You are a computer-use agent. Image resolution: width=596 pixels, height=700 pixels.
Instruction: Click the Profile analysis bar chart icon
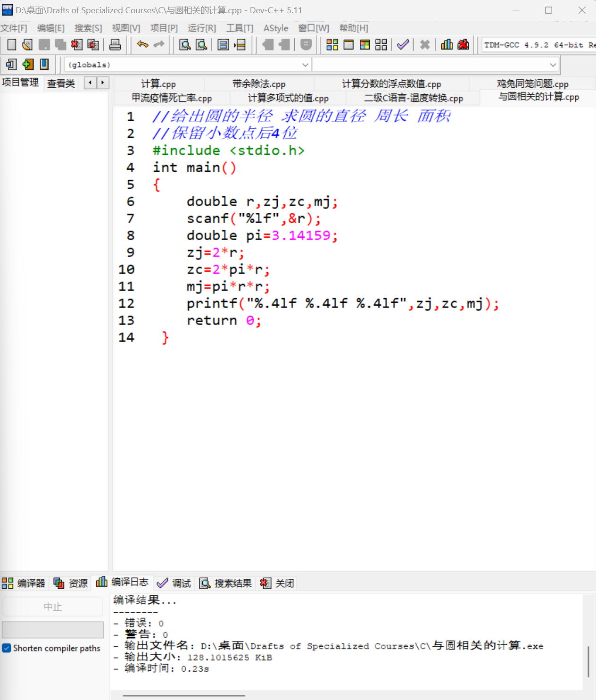tap(447, 45)
